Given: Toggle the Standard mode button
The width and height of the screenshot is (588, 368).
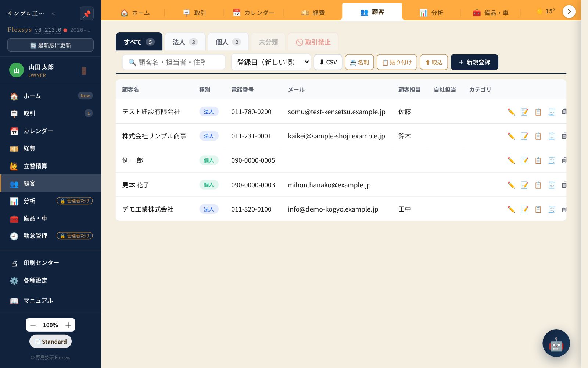Looking at the screenshot, I should pyautogui.click(x=50, y=342).
